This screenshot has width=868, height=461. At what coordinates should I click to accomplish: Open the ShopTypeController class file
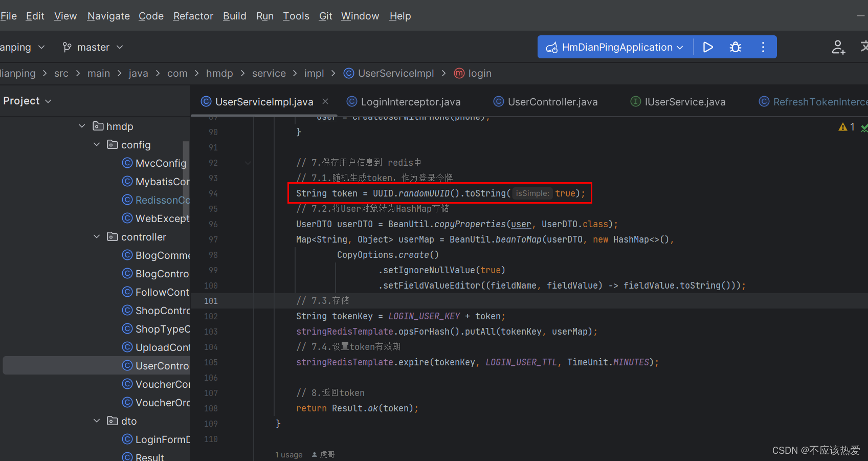coord(156,329)
